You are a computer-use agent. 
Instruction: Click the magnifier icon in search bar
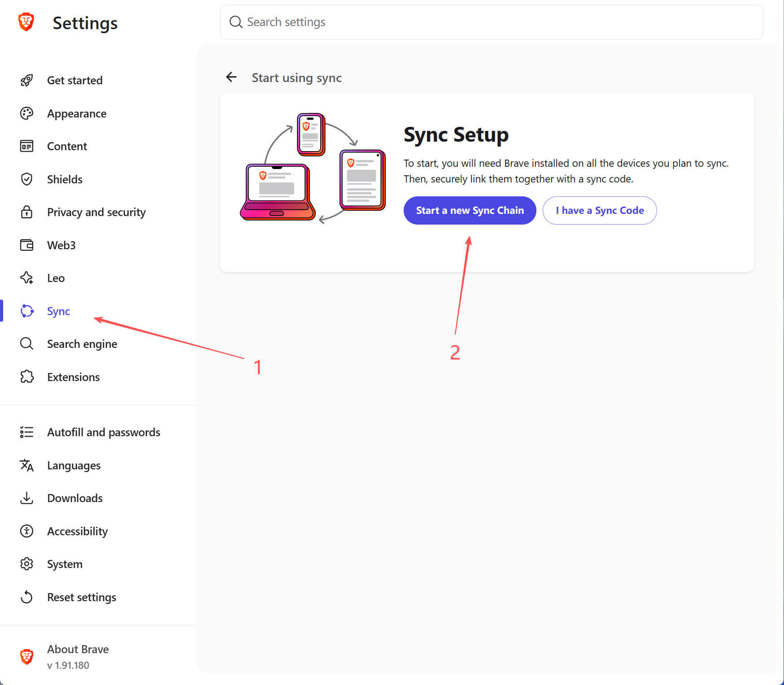click(235, 22)
